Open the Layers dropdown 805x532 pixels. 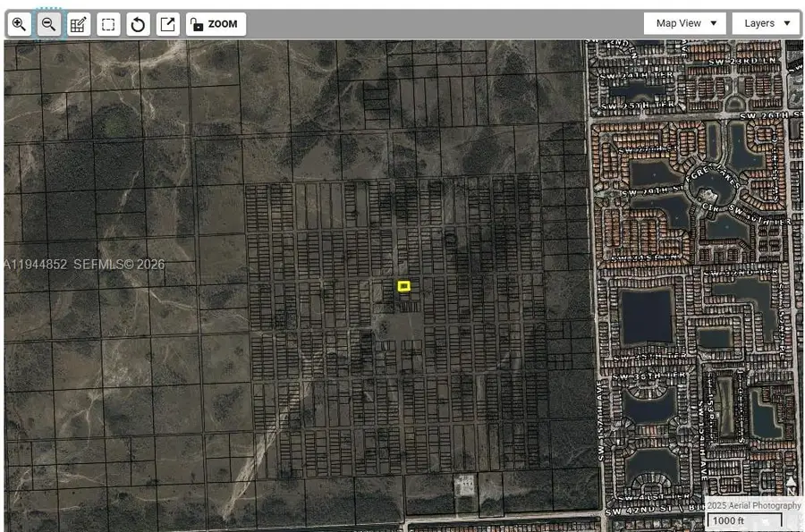[x=765, y=22]
